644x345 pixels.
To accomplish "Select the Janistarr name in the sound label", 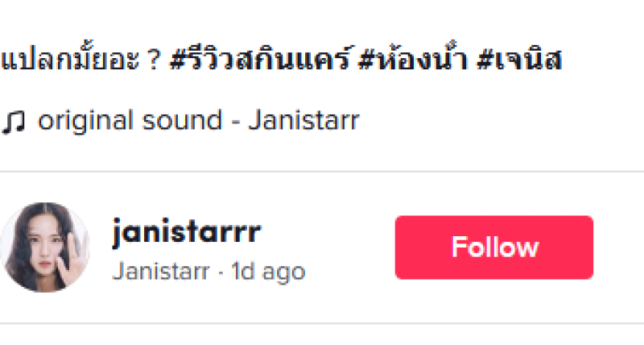I will point(304,120).
